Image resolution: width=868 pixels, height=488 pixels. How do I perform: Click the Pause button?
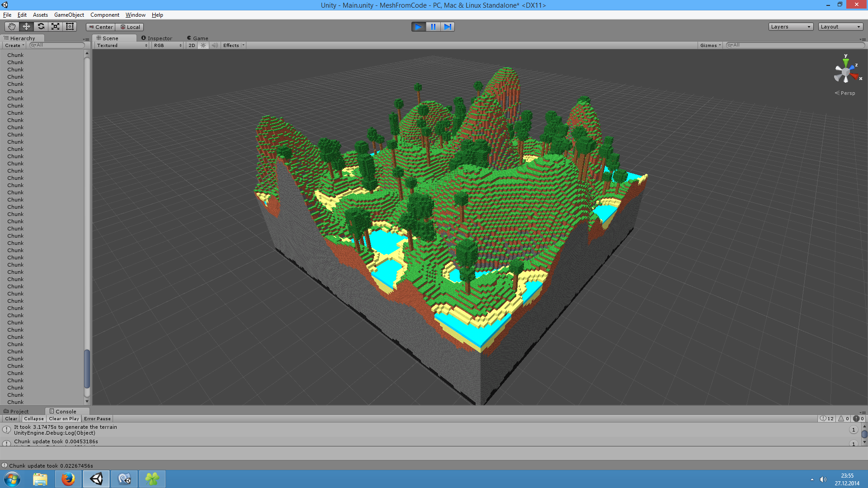[433, 27]
